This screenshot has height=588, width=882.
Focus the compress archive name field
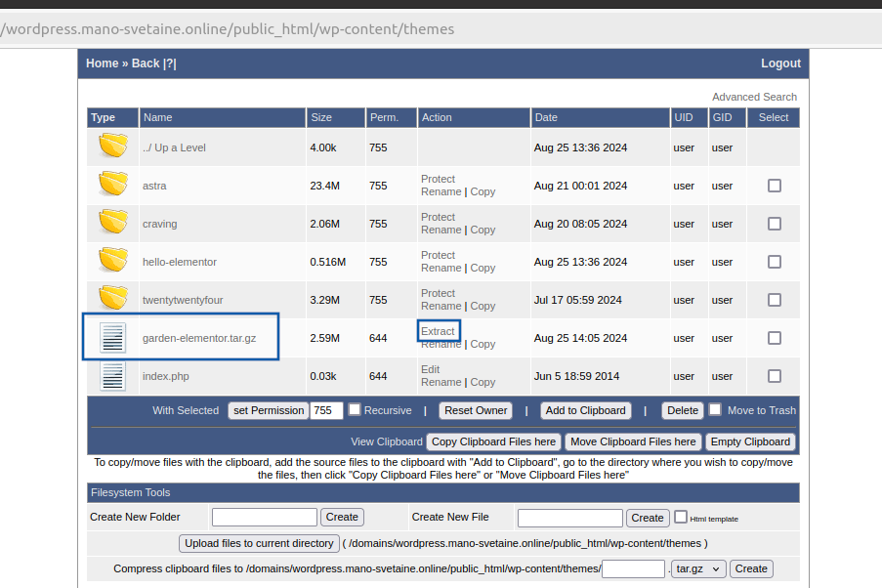(x=633, y=568)
